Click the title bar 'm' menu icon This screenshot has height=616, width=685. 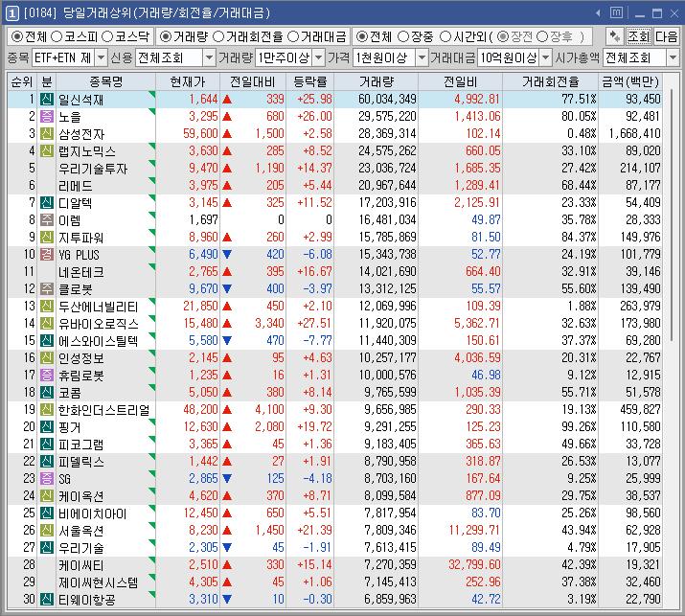(x=616, y=12)
